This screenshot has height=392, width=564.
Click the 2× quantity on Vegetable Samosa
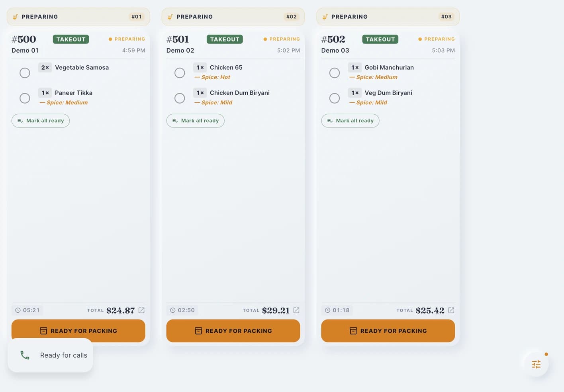coord(45,68)
